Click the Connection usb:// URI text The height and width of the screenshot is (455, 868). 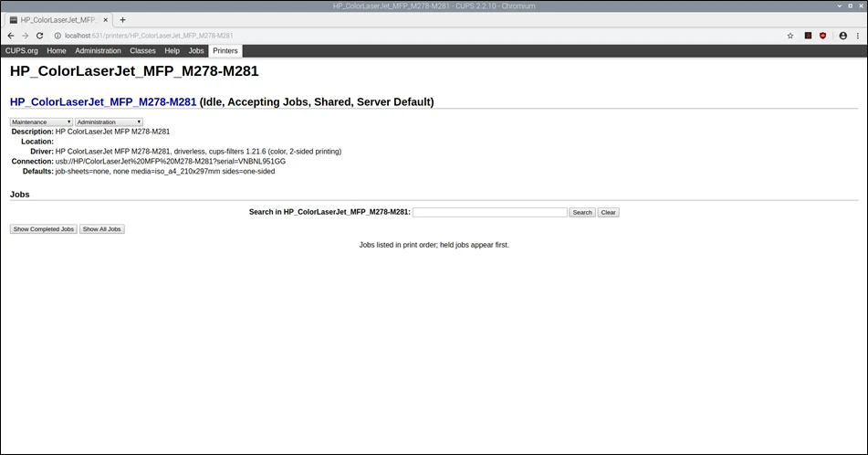point(171,162)
